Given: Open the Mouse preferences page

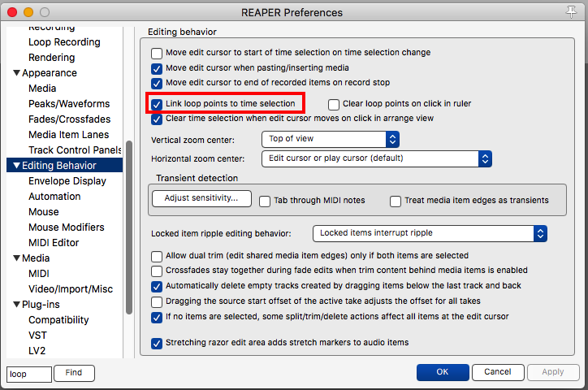Looking at the screenshot, I should (44, 212).
